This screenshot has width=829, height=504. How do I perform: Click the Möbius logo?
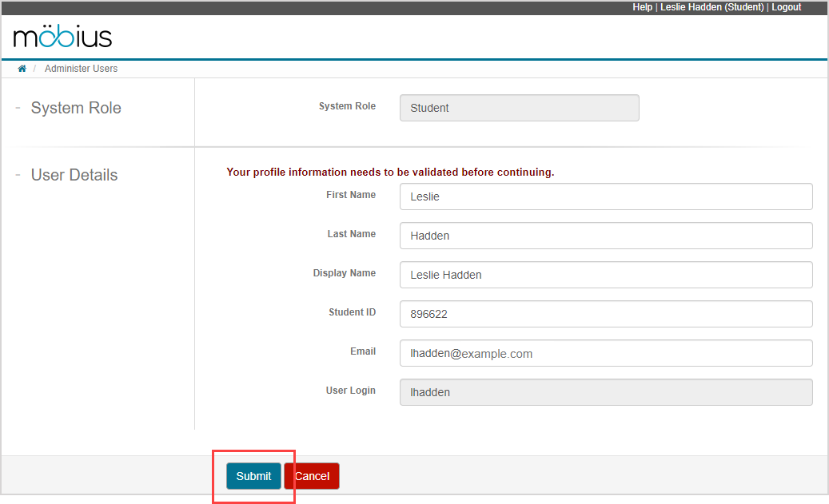coord(62,37)
